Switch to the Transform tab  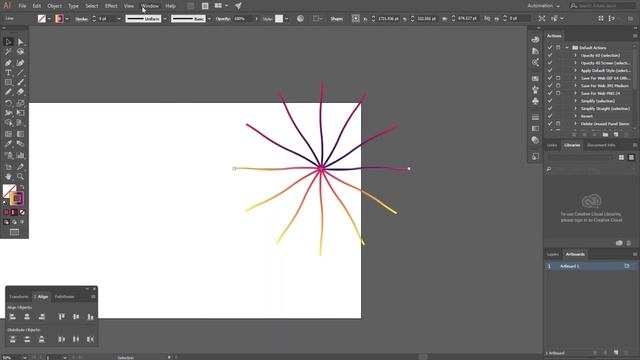click(19, 297)
